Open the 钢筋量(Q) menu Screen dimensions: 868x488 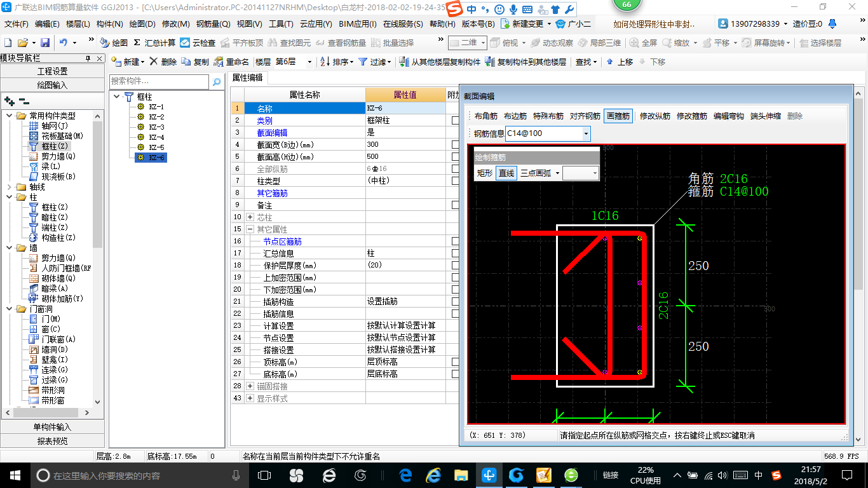pyautogui.click(x=213, y=24)
